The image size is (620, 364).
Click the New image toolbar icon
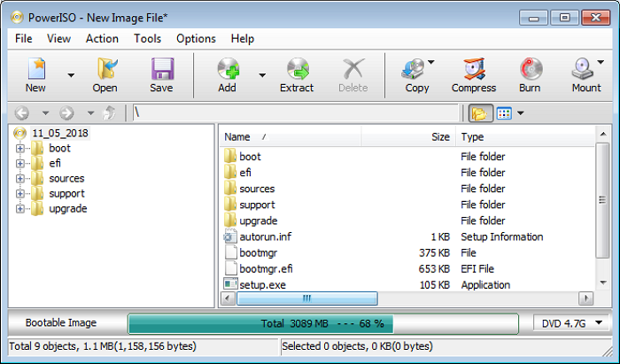[36, 69]
